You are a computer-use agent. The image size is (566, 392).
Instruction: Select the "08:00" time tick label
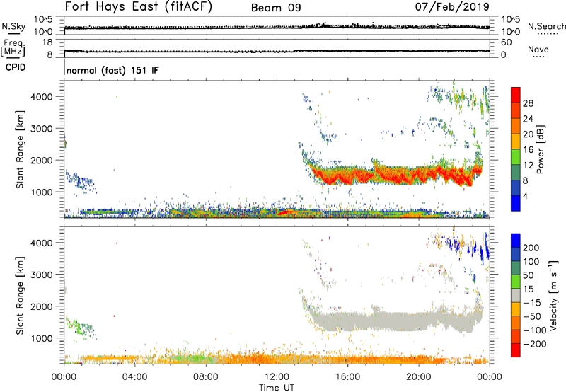(x=205, y=377)
